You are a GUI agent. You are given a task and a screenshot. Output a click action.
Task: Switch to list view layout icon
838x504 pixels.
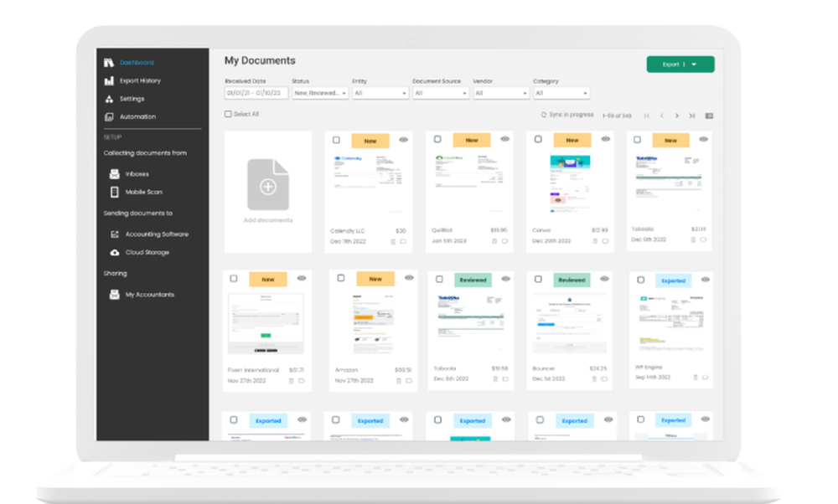coord(709,116)
